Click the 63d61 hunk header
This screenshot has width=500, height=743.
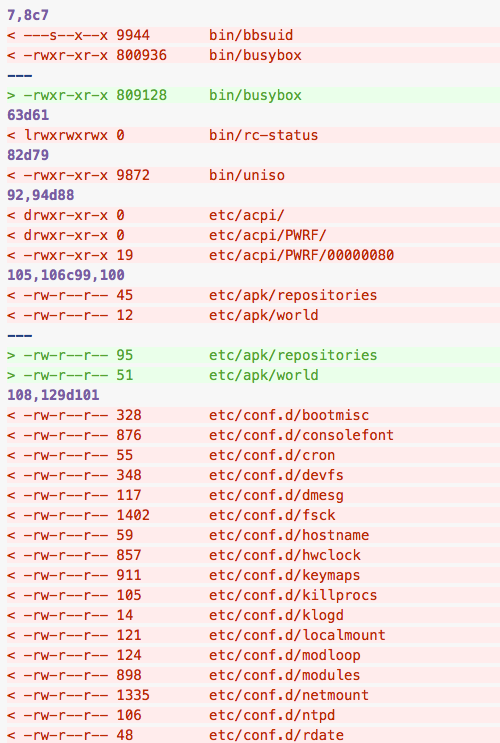(28, 115)
